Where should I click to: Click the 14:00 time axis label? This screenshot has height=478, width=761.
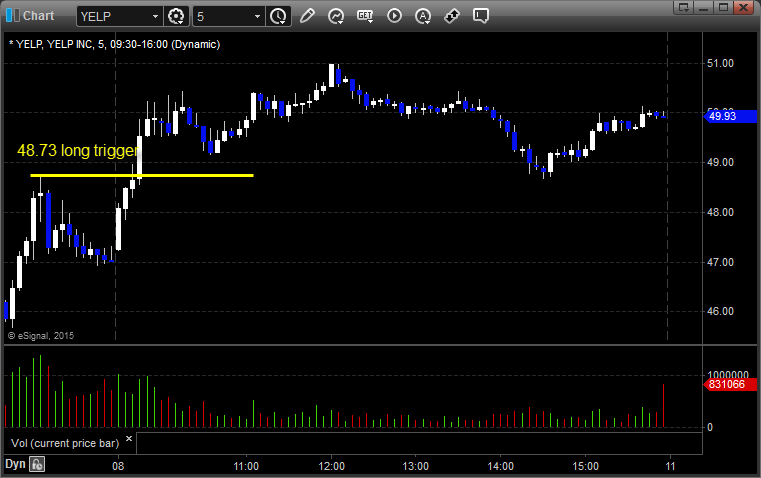[x=500, y=466]
